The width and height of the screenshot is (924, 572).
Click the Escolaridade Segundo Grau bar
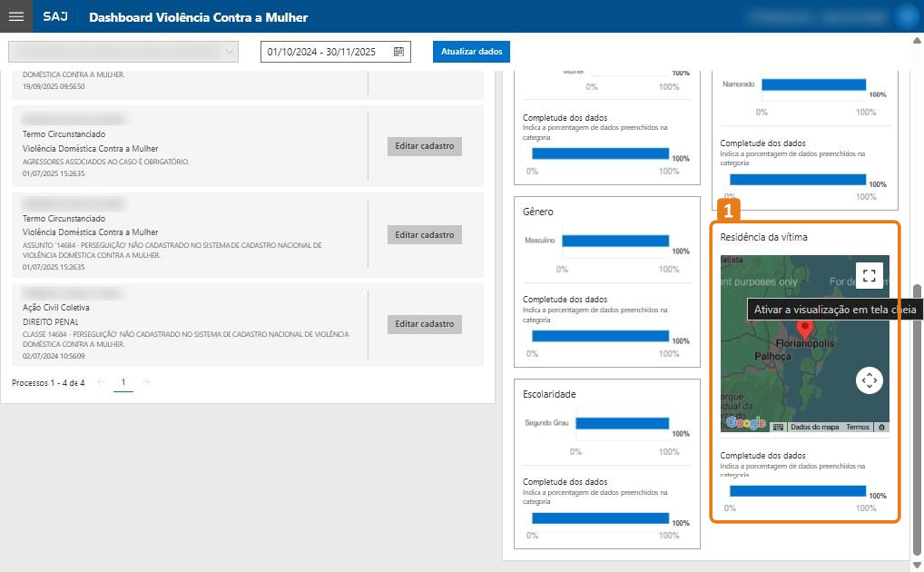click(622, 423)
